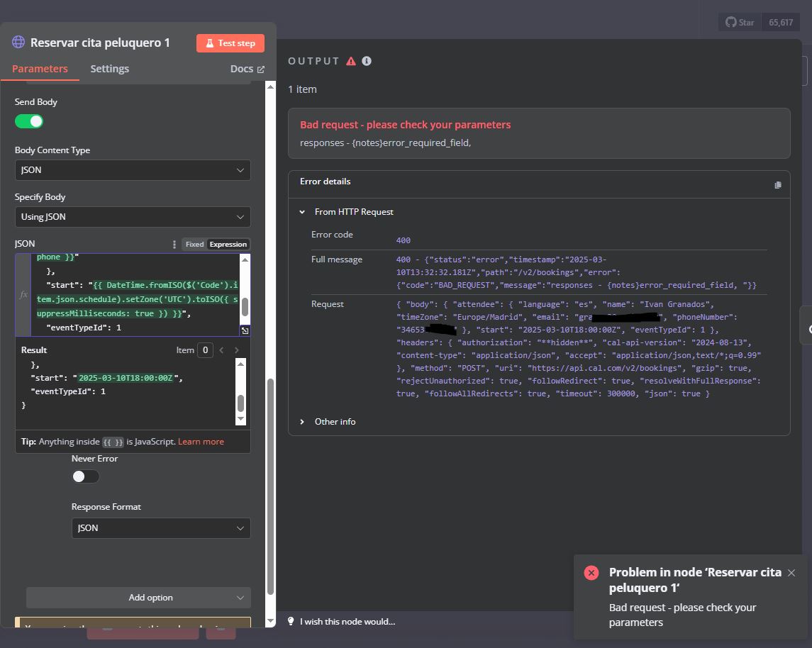
Task: Disable the Send Body toggle
Action: tap(29, 121)
